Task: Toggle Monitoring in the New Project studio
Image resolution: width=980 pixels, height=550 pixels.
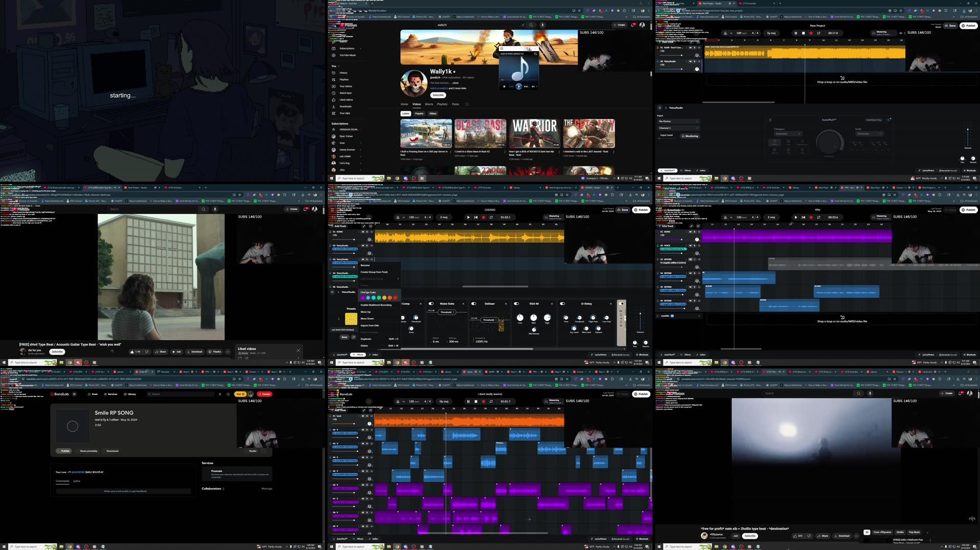Action: [690, 136]
